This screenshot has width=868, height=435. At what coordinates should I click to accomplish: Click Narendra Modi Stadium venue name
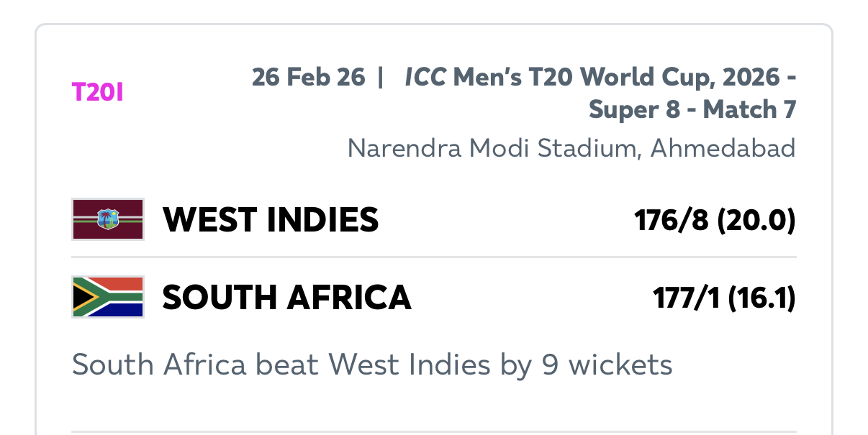494,148
